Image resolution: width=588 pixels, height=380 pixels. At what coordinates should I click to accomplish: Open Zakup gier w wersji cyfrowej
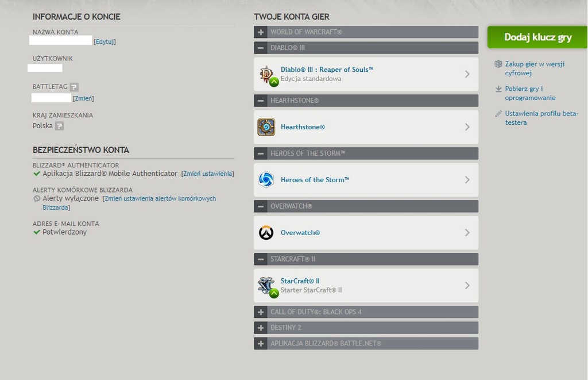(x=535, y=68)
